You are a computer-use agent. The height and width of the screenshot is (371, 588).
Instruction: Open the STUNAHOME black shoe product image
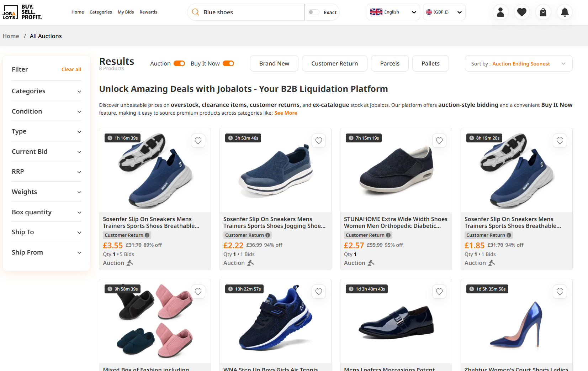[396, 170]
